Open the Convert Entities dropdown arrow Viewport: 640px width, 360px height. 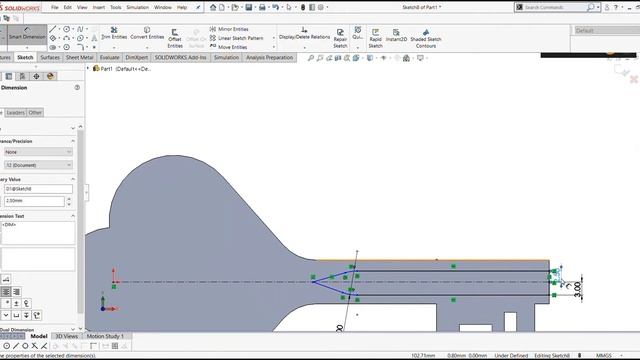coord(147,48)
